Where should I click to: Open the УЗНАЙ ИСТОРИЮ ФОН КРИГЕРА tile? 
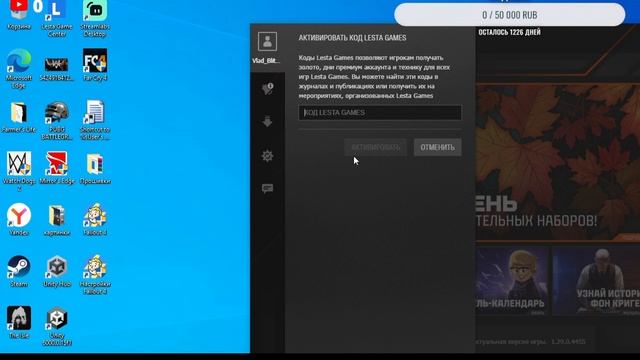click(x=596, y=282)
